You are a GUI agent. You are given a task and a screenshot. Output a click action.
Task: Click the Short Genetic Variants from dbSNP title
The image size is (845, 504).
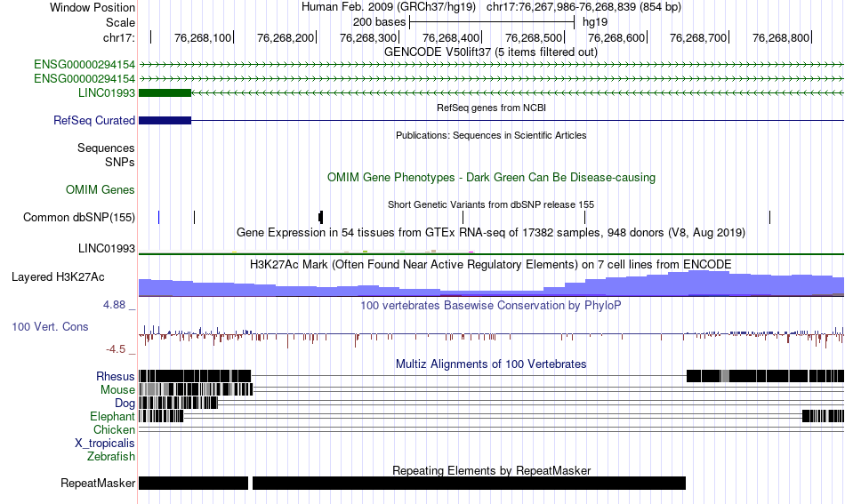pyautogui.click(x=490, y=204)
